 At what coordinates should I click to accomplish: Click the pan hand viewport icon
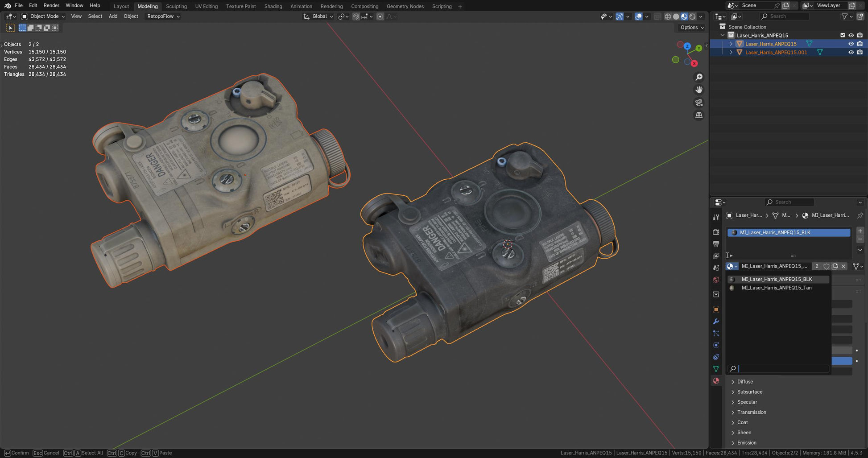[699, 90]
